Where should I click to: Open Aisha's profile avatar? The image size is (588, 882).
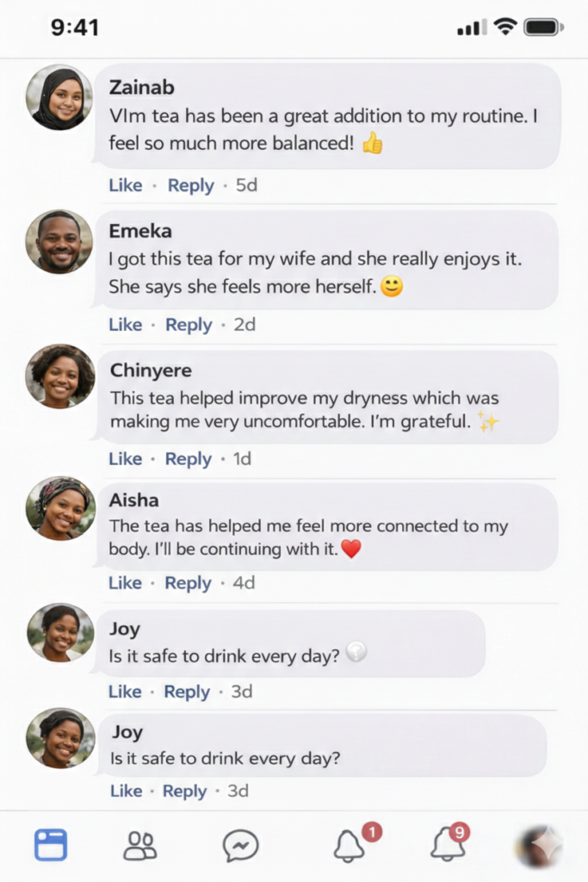coord(60,509)
